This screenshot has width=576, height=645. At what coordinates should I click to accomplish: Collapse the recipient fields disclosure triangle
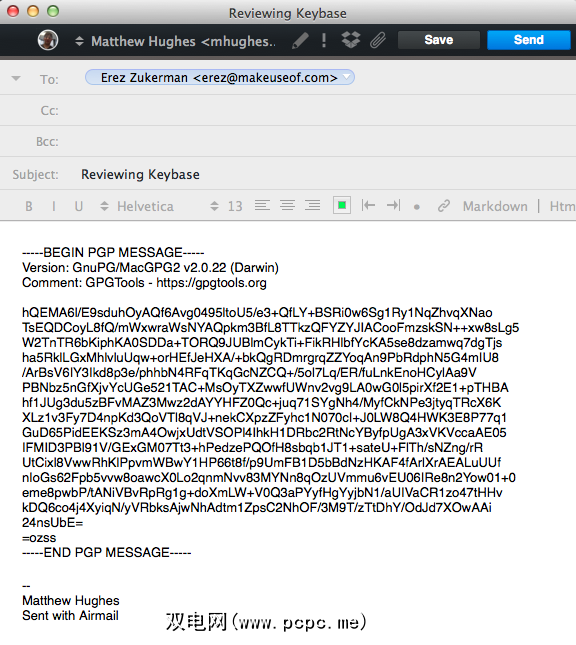tap(16, 78)
